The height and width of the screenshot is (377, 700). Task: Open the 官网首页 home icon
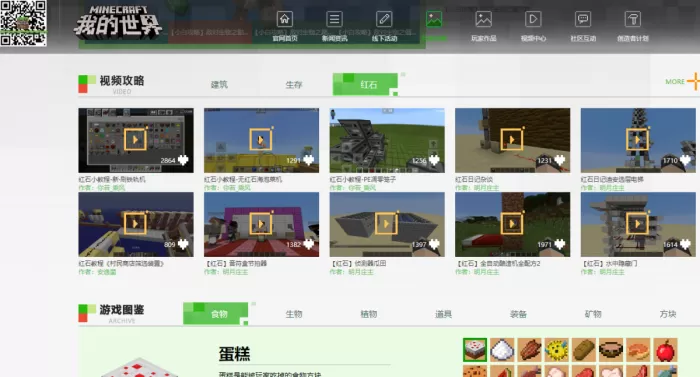point(285,20)
